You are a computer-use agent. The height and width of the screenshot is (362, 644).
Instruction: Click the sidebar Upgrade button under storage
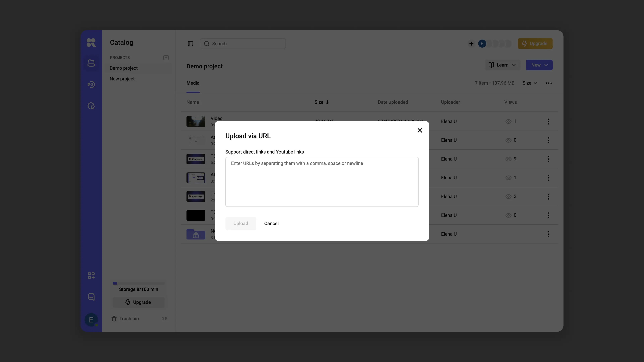[x=139, y=302]
